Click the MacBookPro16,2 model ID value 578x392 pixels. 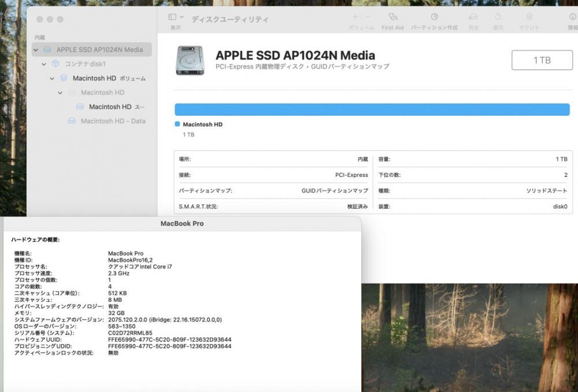click(130, 260)
